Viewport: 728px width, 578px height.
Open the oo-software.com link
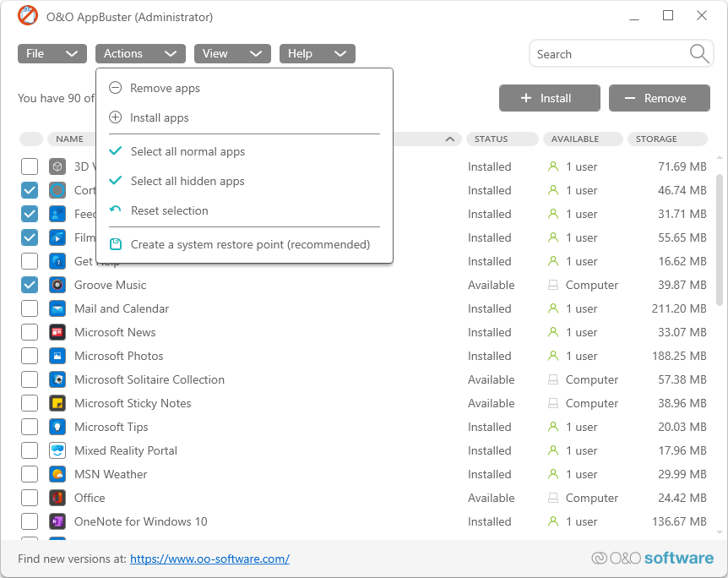209,559
